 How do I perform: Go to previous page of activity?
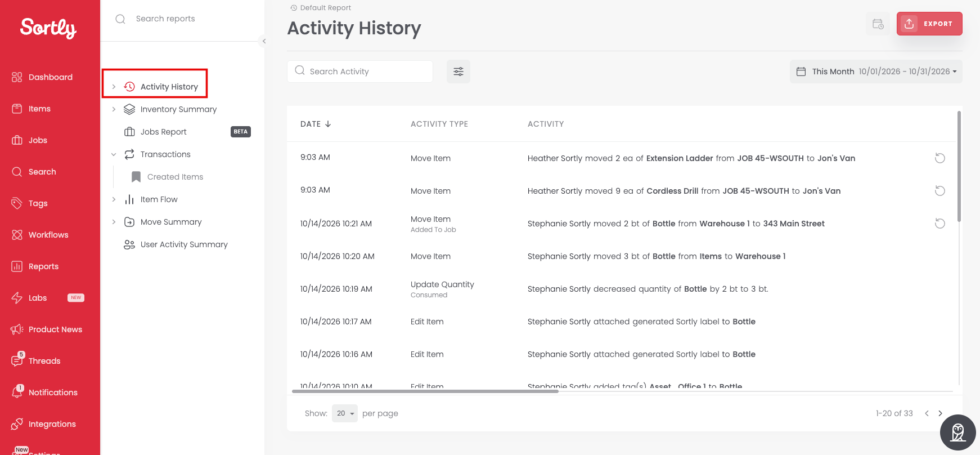tap(927, 413)
